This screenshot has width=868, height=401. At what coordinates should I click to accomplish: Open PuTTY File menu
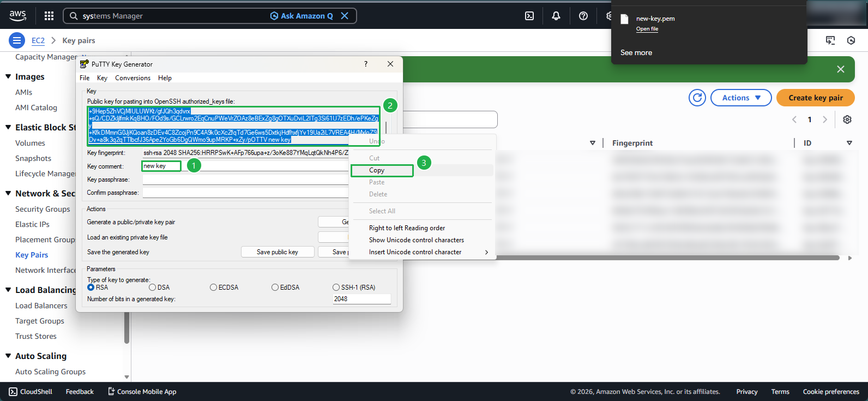click(x=85, y=78)
